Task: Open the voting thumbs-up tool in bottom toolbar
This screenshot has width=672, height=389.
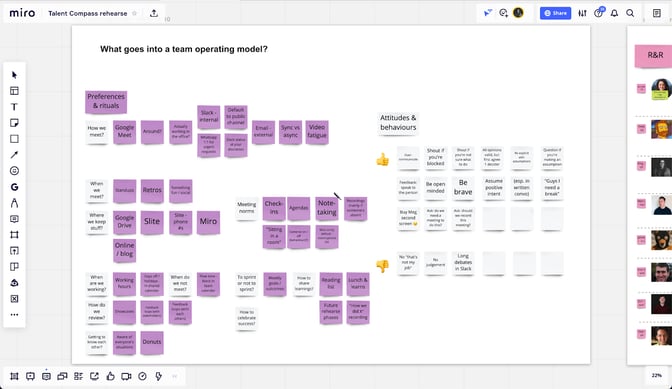Action: (x=110, y=376)
